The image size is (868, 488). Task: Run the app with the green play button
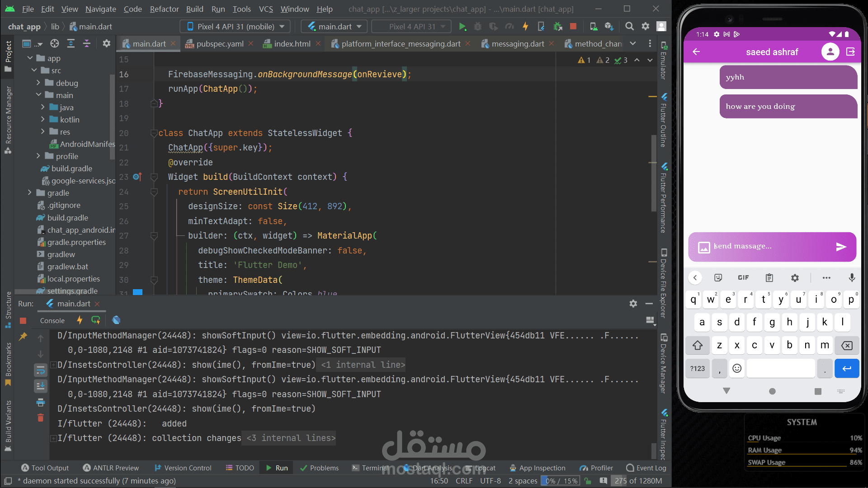coord(462,27)
